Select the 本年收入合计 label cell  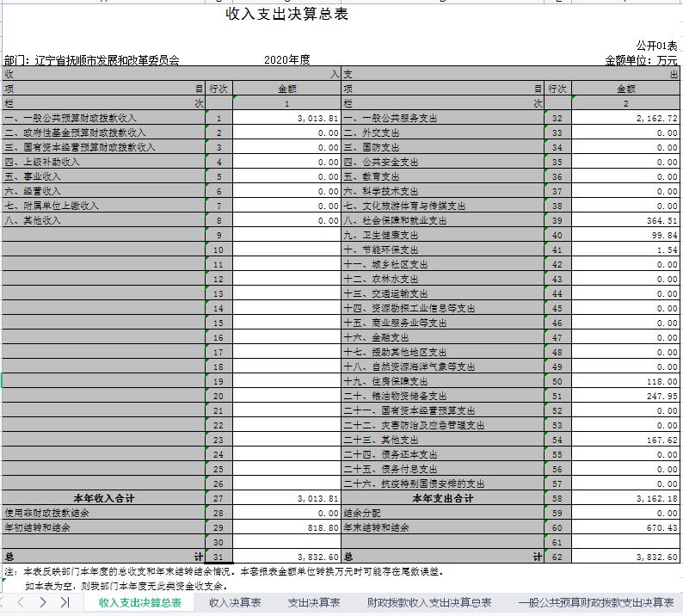[x=103, y=498]
